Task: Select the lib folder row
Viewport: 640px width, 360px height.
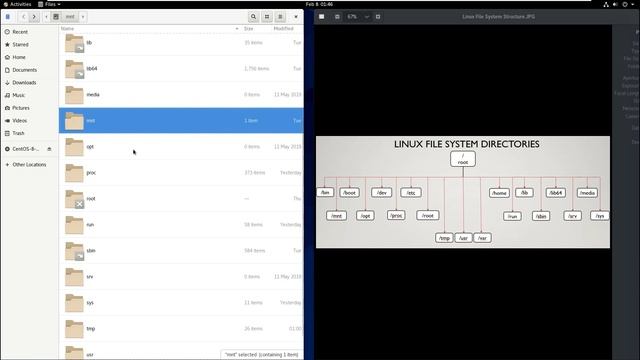Action: pos(181,43)
